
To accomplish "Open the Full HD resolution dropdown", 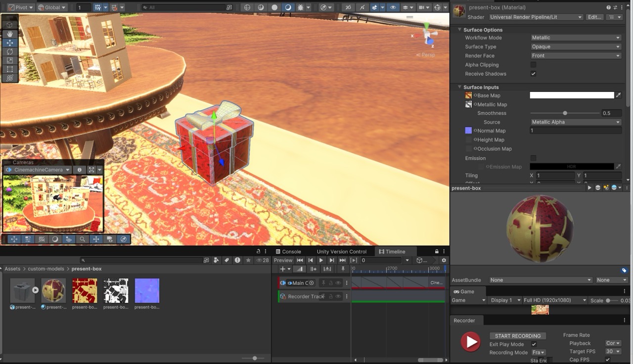I will [555, 300].
